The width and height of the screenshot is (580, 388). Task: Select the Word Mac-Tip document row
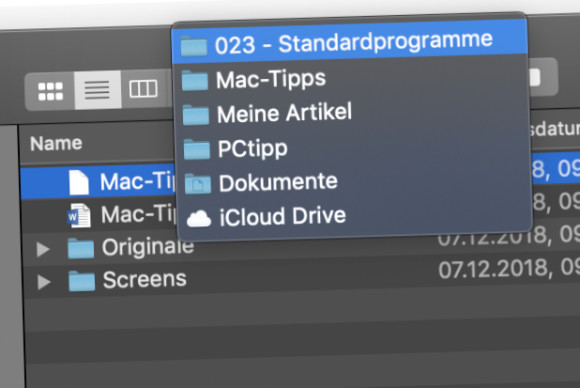pos(99,216)
